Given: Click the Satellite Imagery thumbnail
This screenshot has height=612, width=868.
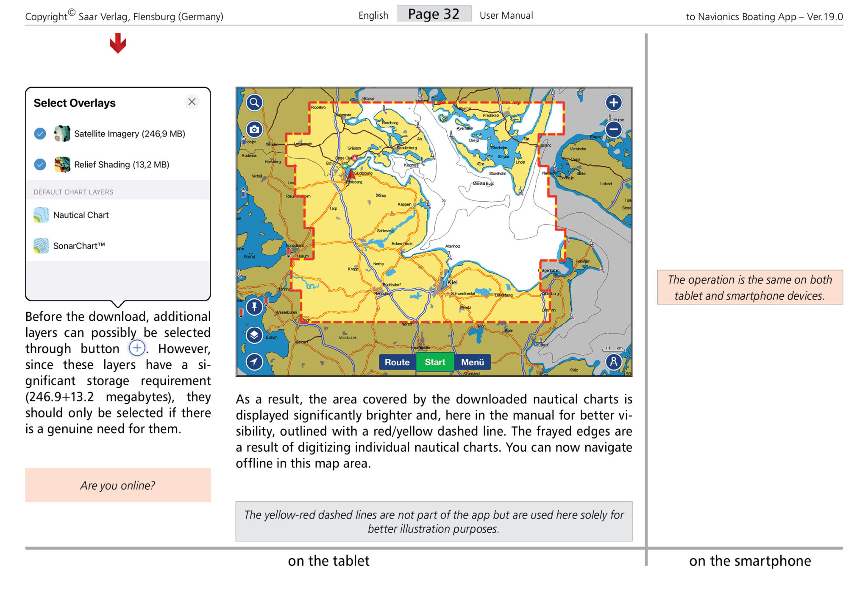Looking at the screenshot, I should click(x=62, y=133).
